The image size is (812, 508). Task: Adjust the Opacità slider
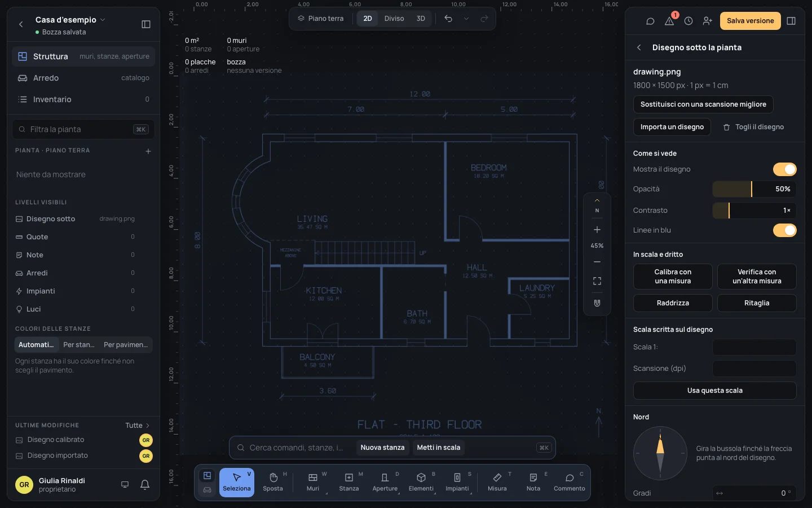754,189
